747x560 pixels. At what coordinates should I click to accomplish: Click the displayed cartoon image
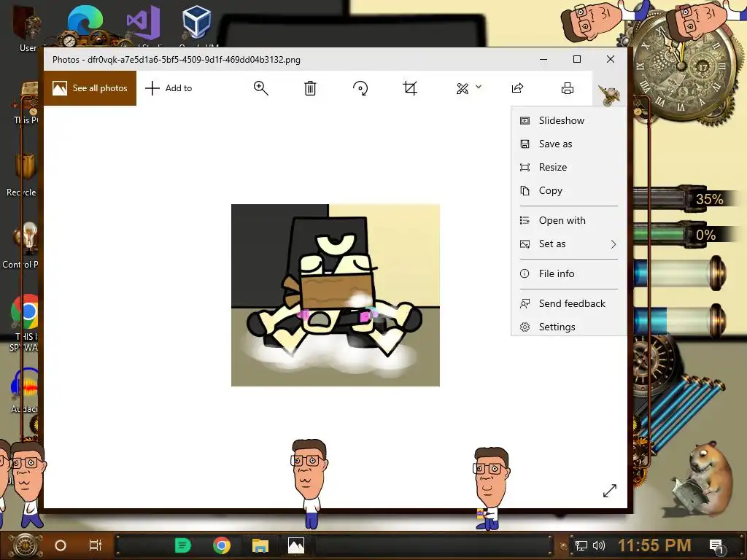click(336, 295)
